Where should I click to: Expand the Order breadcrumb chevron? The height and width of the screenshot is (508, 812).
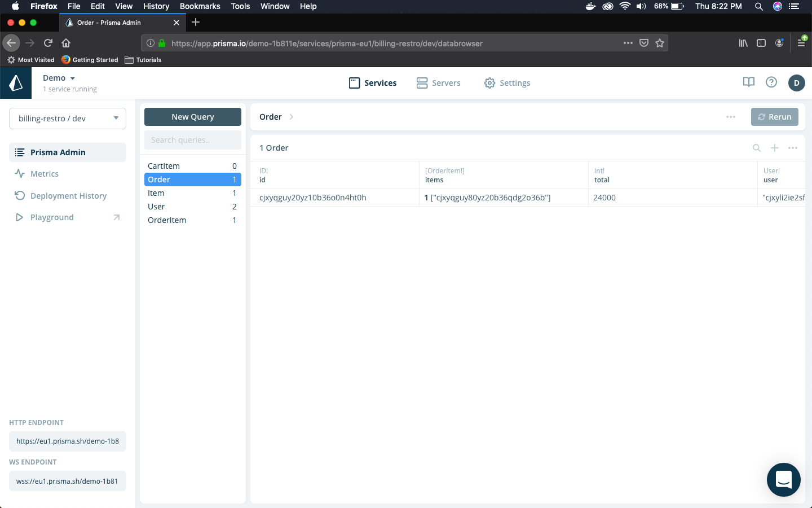point(292,117)
